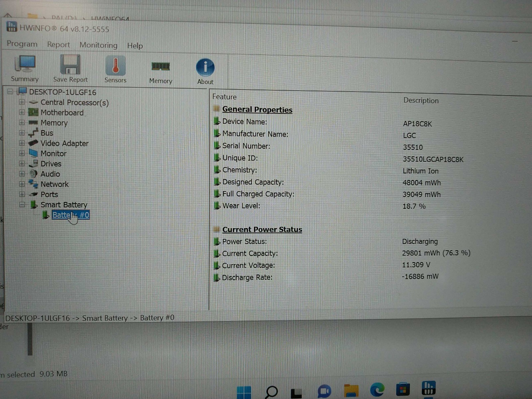The width and height of the screenshot is (532, 399).
Task: Expand the Bus tree node
Action: tap(22, 133)
